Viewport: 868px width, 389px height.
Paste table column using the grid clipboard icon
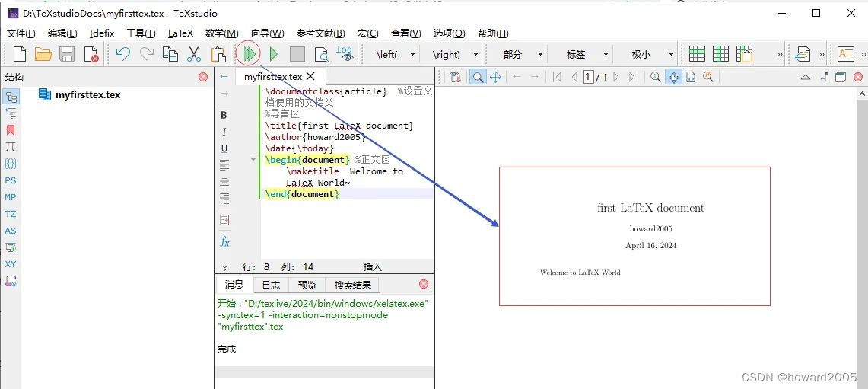(745, 54)
